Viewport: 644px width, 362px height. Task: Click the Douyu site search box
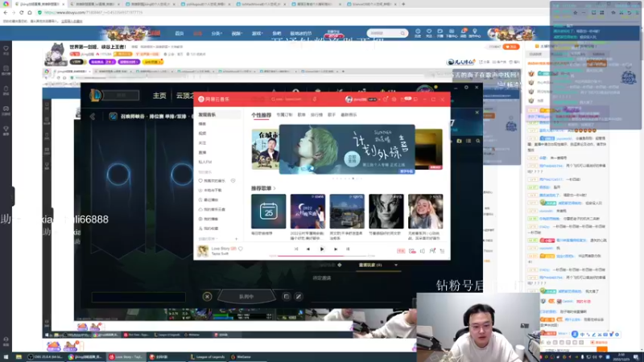[387, 33]
